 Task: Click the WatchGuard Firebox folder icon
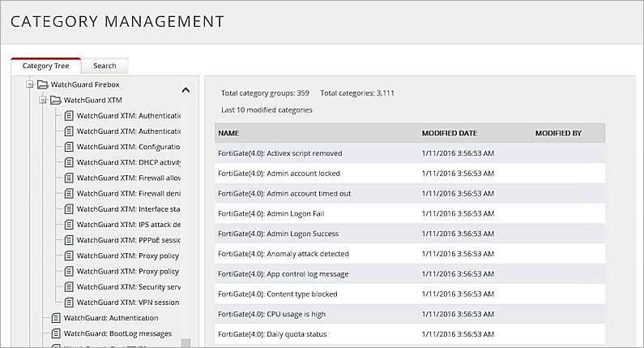click(42, 84)
